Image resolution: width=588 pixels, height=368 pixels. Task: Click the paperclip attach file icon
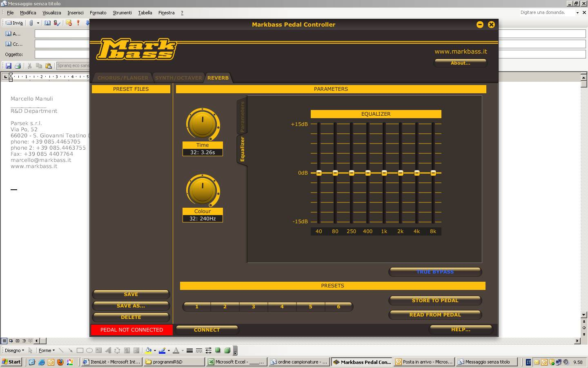pos(31,23)
